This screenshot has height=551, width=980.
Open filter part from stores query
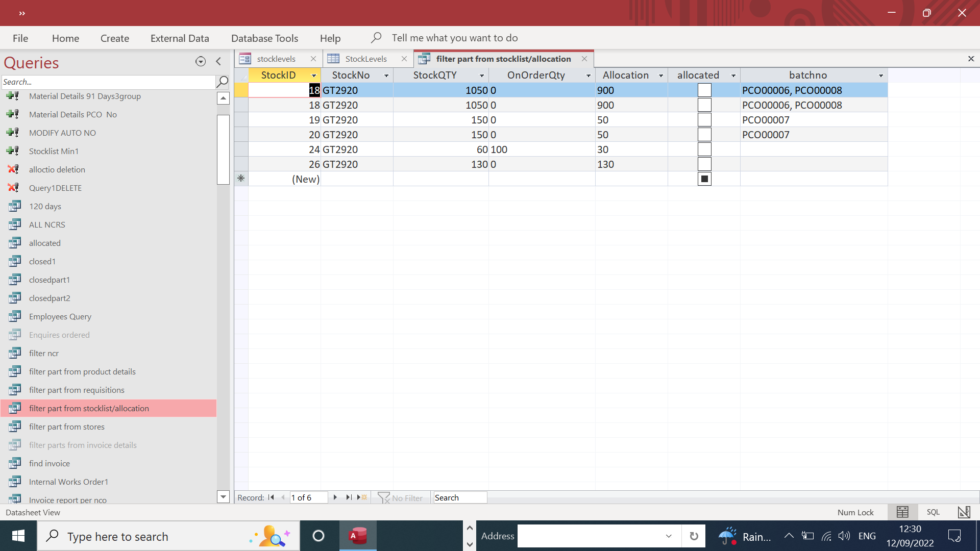[x=67, y=427]
